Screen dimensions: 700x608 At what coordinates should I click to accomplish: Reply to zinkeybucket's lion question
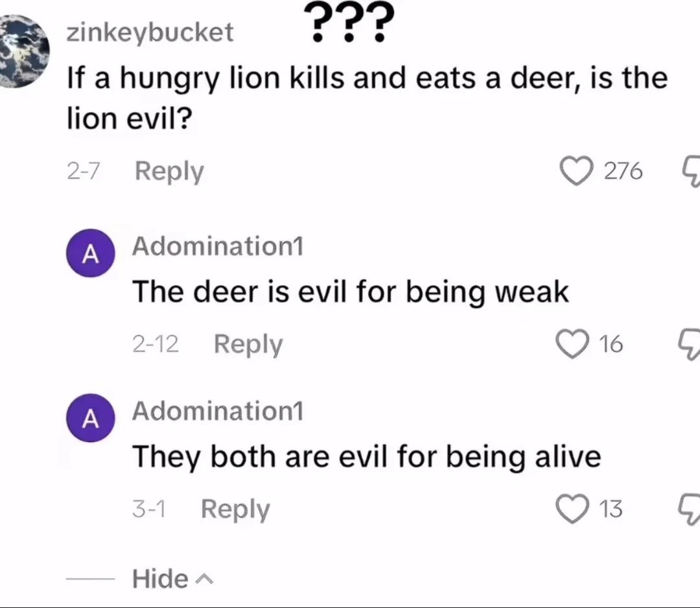coord(169,172)
